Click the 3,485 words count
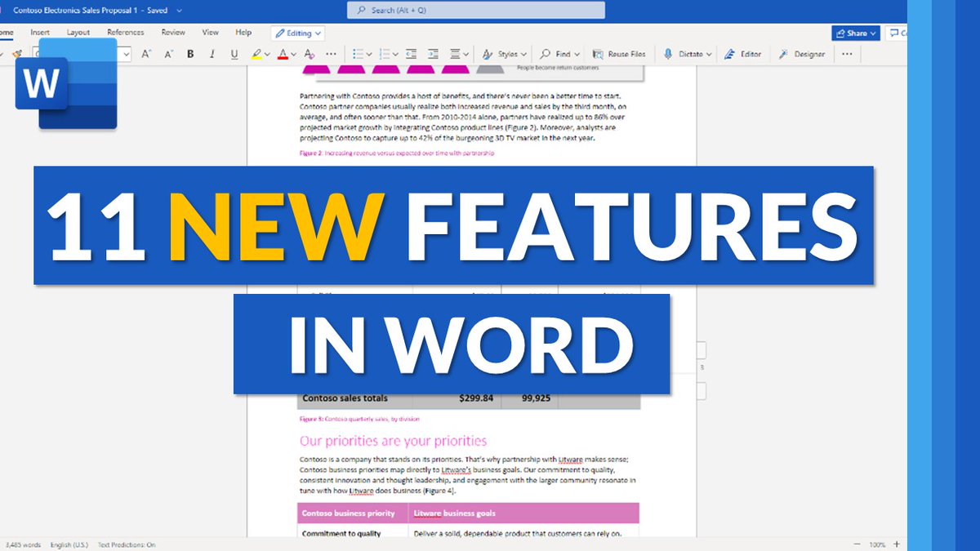This screenshot has height=551, width=980. pyautogui.click(x=23, y=544)
